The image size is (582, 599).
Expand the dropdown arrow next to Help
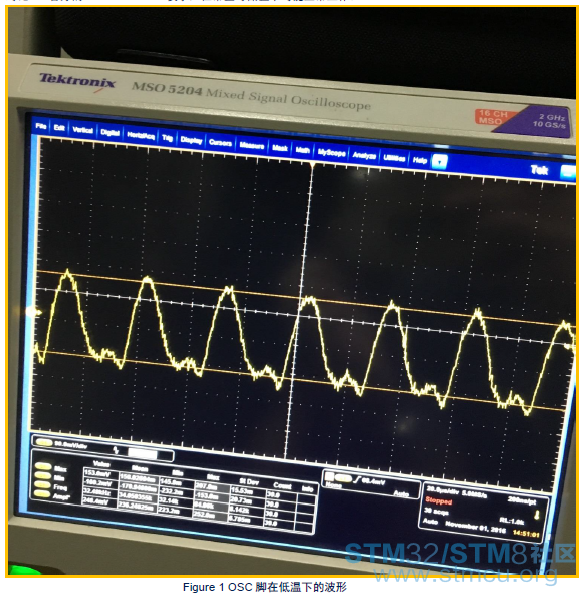439,162
